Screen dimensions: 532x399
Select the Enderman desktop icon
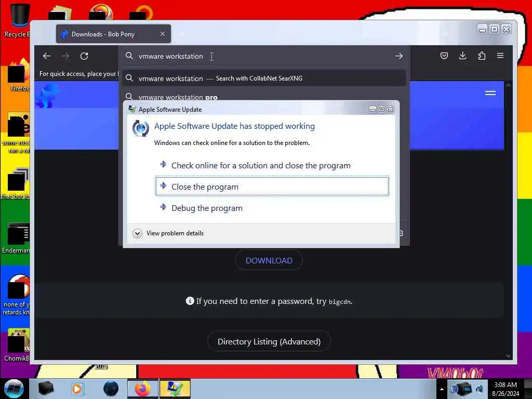click(x=16, y=238)
